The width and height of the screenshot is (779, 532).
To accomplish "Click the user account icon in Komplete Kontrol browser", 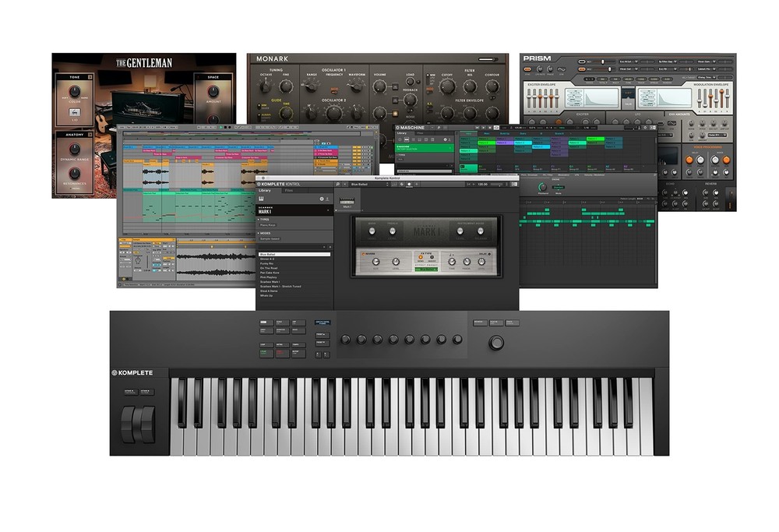I will click(x=328, y=198).
